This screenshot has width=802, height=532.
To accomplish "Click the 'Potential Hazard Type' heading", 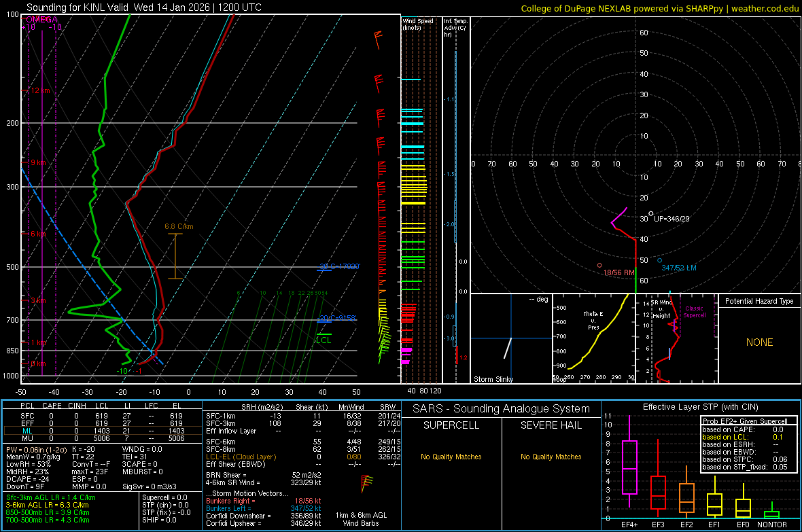I will 759,301.
